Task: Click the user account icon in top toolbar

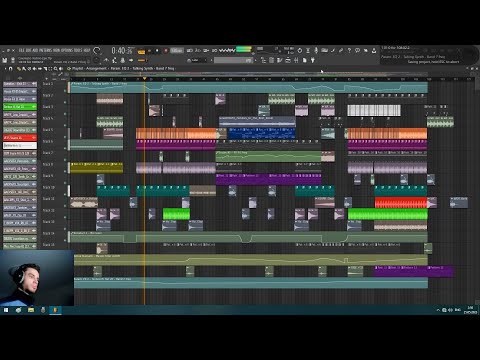Action: pos(374,50)
